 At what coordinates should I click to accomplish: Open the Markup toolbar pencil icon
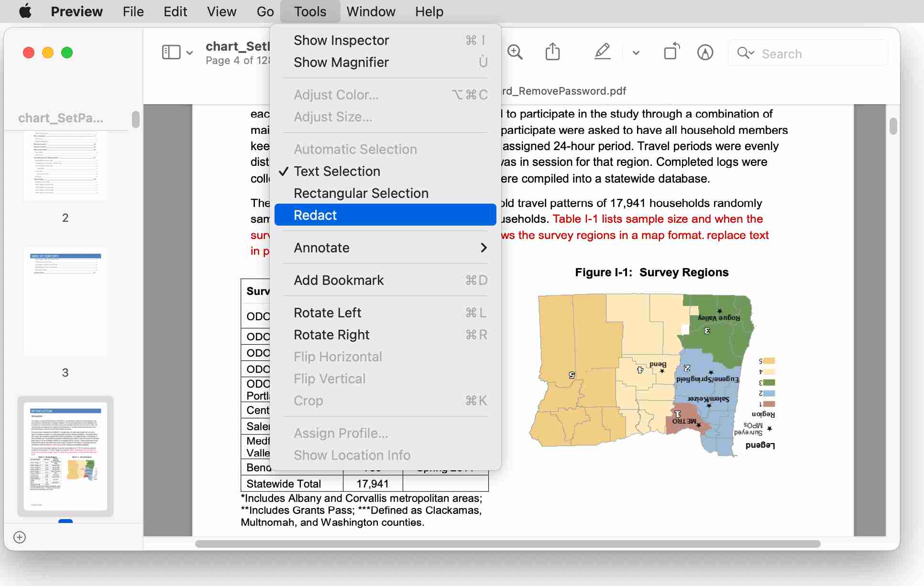[x=705, y=53]
